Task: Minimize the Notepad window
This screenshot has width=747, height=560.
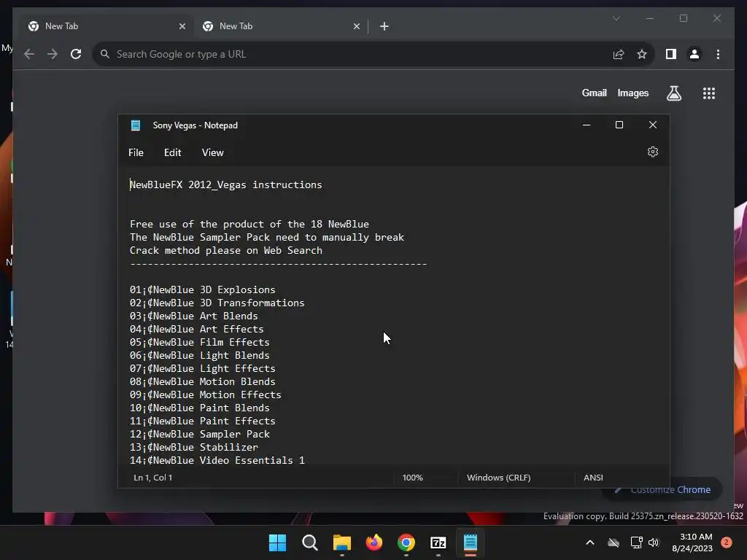Action: click(587, 125)
